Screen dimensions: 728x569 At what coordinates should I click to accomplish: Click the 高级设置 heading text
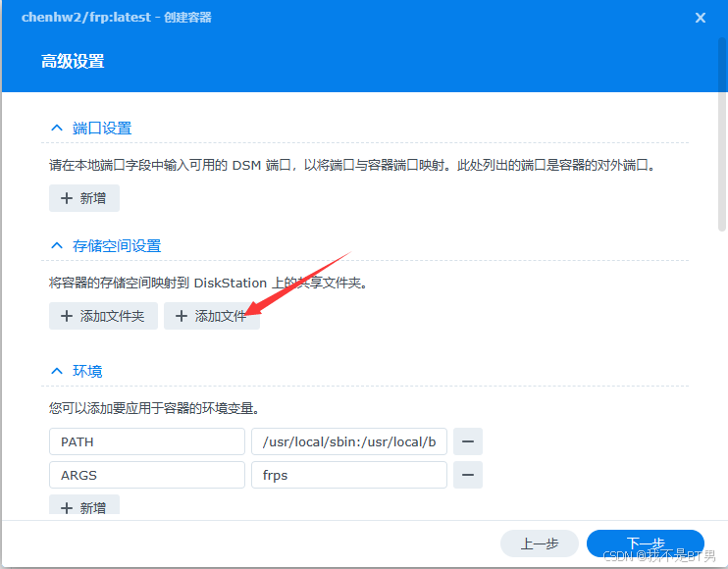tap(73, 61)
